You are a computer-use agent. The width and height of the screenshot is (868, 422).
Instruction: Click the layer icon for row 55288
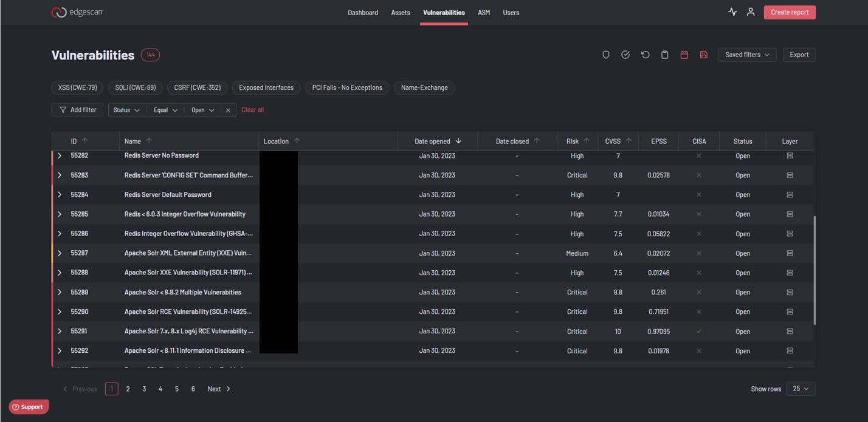790,273
